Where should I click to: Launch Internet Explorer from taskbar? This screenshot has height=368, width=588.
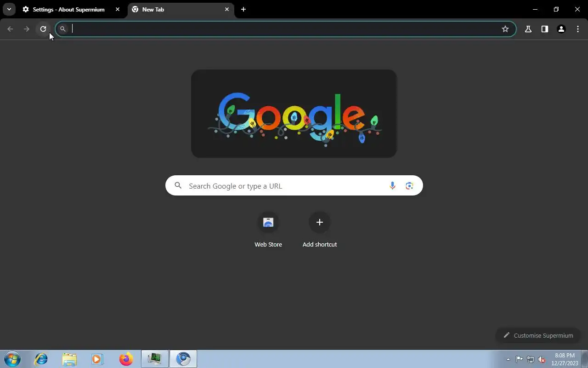pyautogui.click(x=41, y=359)
